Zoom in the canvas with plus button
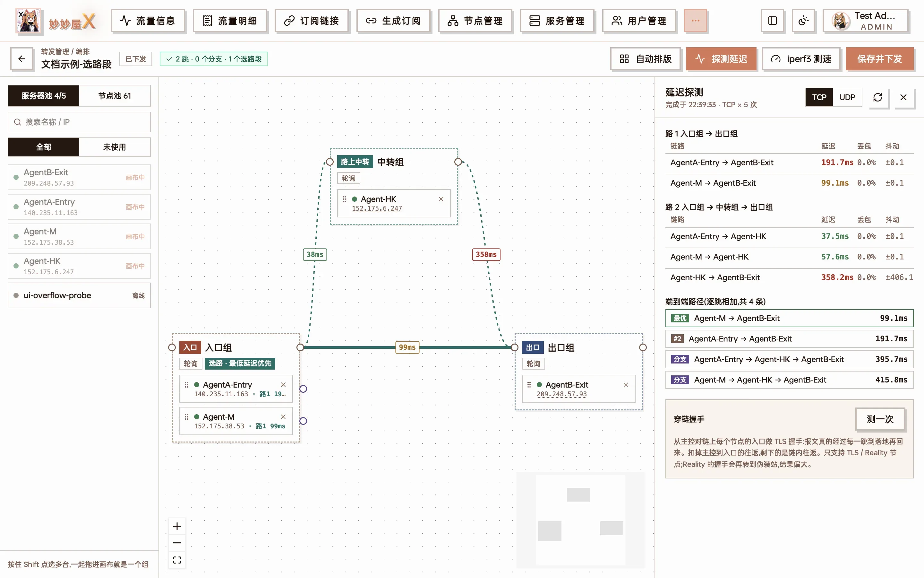The image size is (924, 578). [x=177, y=526]
